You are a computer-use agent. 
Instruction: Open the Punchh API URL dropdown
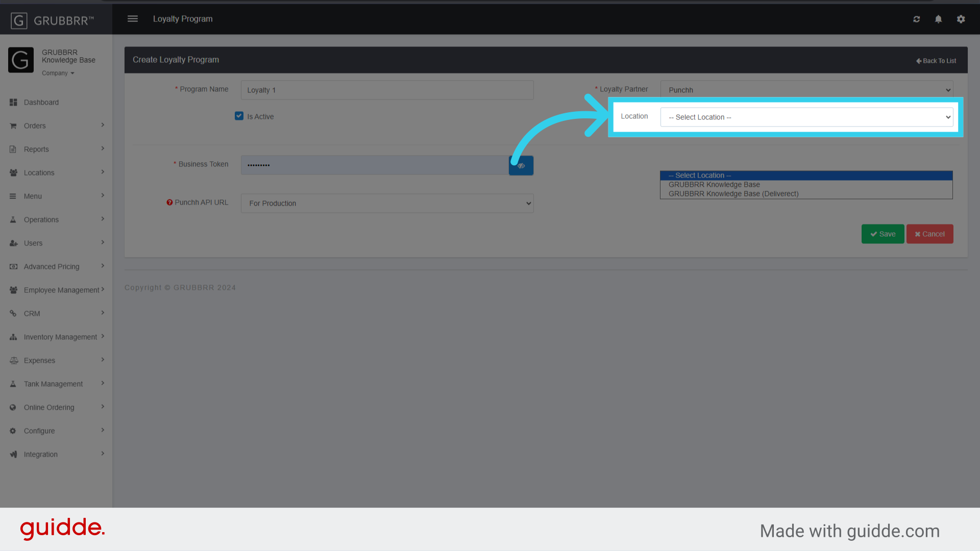click(x=387, y=204)
